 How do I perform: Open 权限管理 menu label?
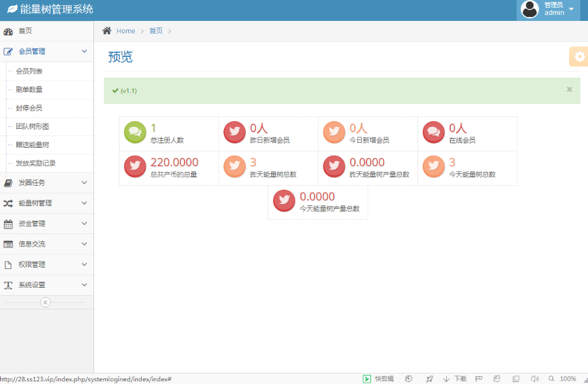32,264
